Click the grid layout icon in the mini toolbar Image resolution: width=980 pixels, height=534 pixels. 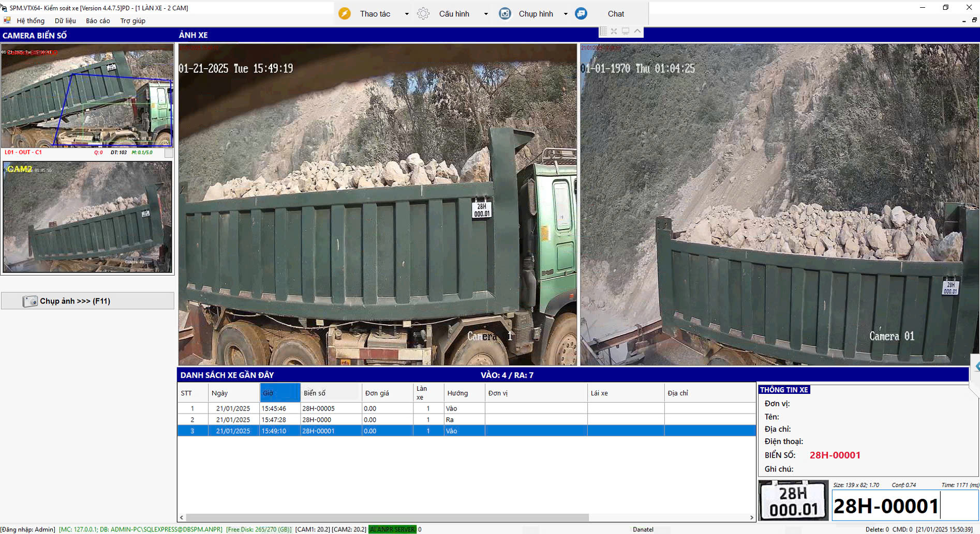click(603, 32)
